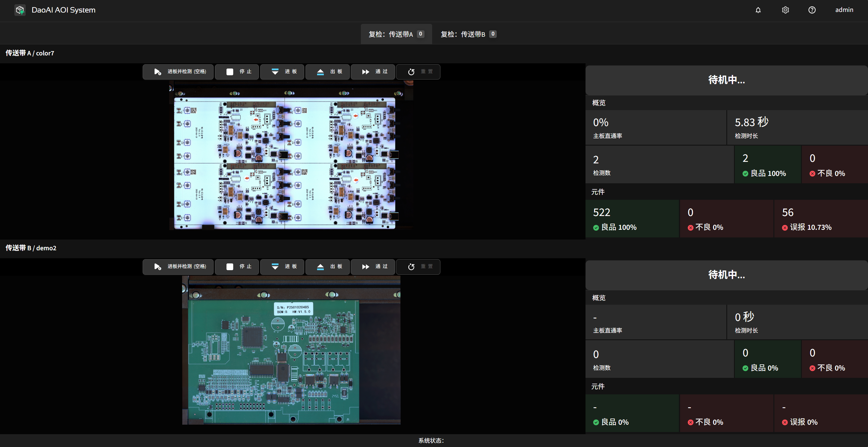Click board-out button for conveyor A

(x=327, y=72)
